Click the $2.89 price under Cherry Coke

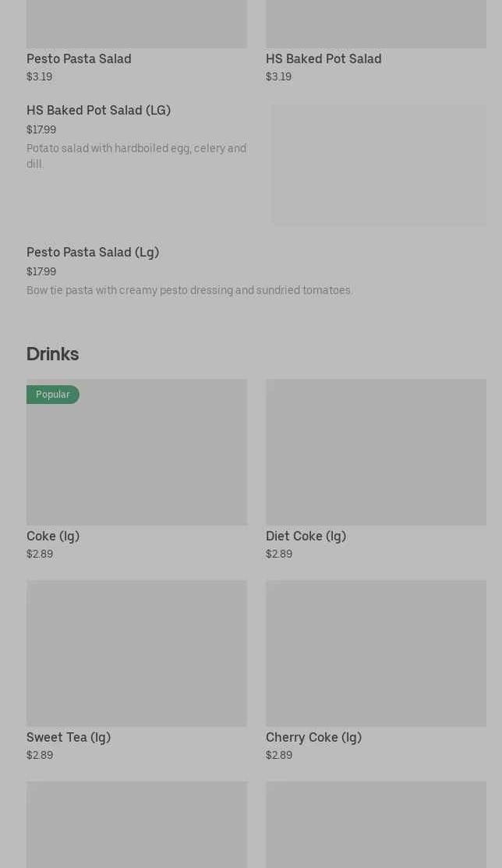[x=279, y=756]
